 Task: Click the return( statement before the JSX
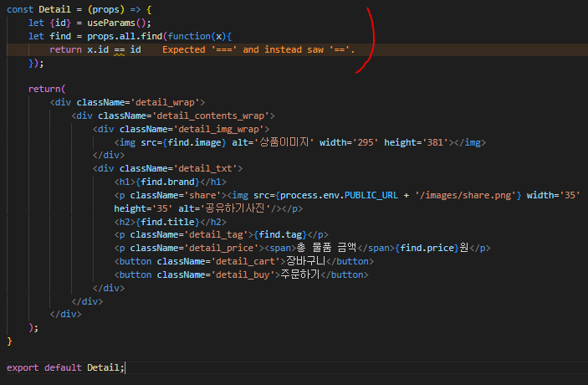point(47,89)
